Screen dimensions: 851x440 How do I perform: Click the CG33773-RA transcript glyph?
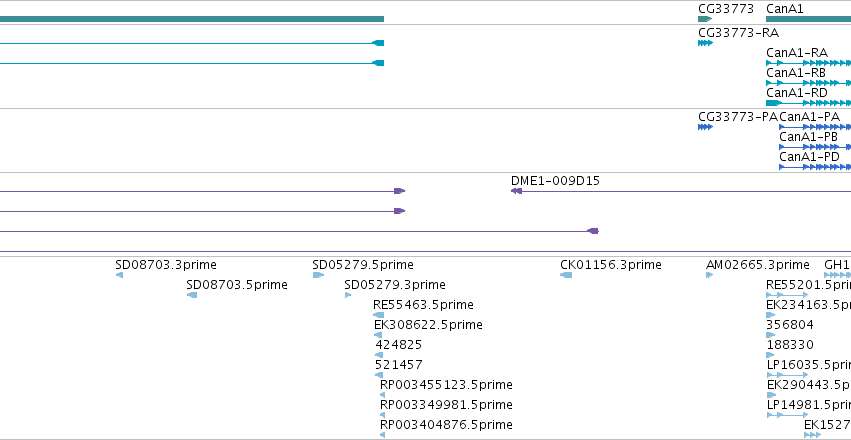[x=705, y=43]
